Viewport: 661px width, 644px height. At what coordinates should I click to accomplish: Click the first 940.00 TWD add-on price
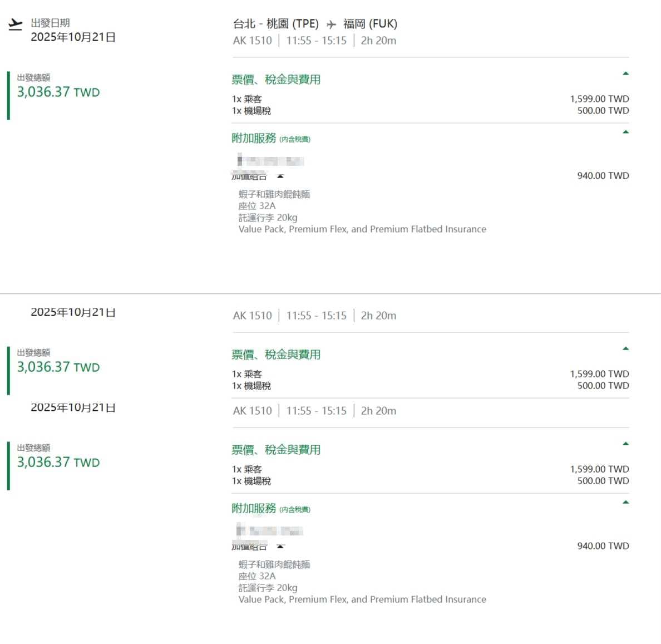603,176
